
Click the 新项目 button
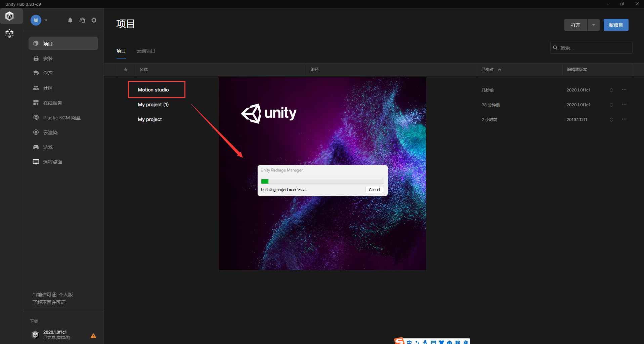coord(615,25)
